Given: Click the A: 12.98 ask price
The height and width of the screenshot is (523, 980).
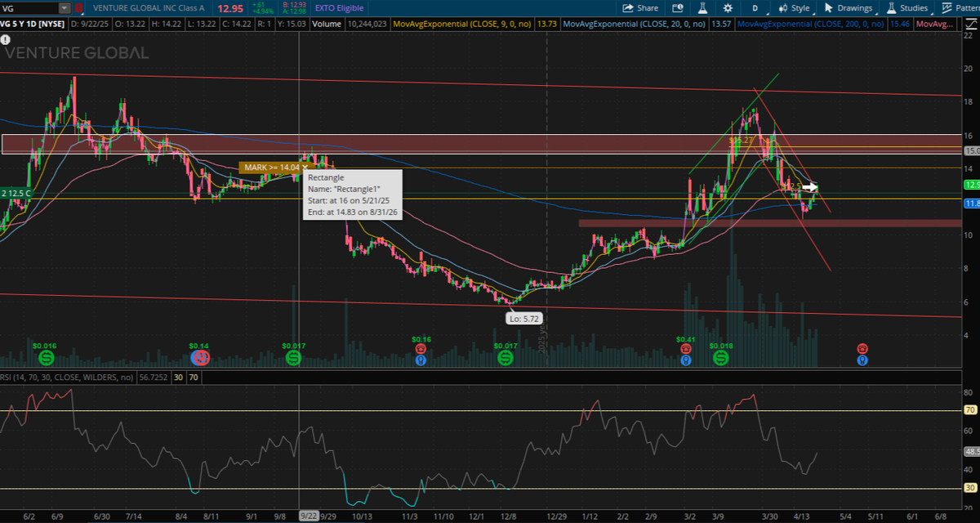Looking at the screenshot, I should click(293, 12).
